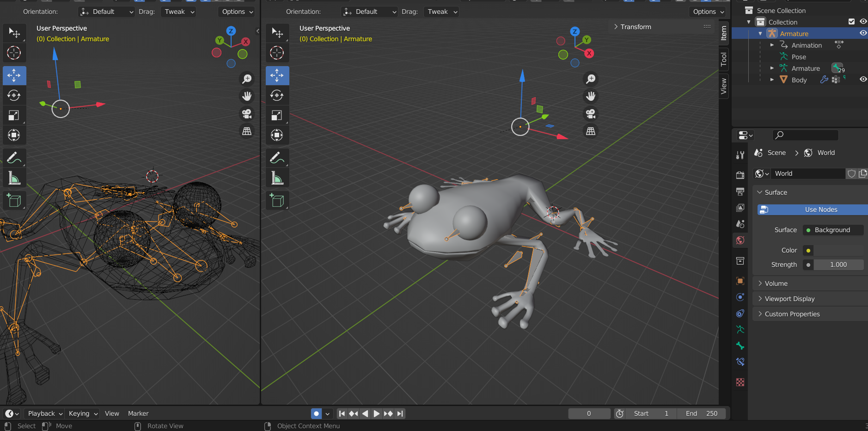Open Surface Background shader dropdown

tap(833, 230)
